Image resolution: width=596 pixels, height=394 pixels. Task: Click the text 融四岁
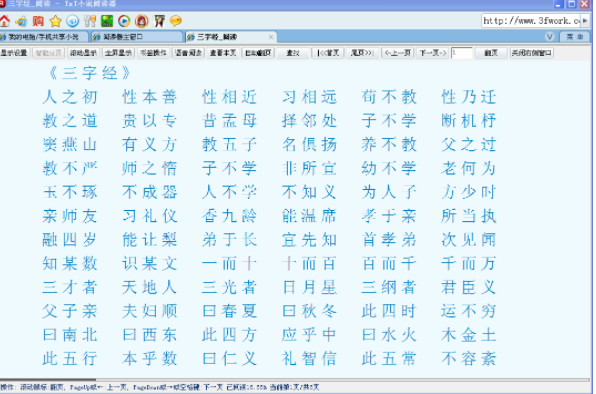click(x=70, y=240)
